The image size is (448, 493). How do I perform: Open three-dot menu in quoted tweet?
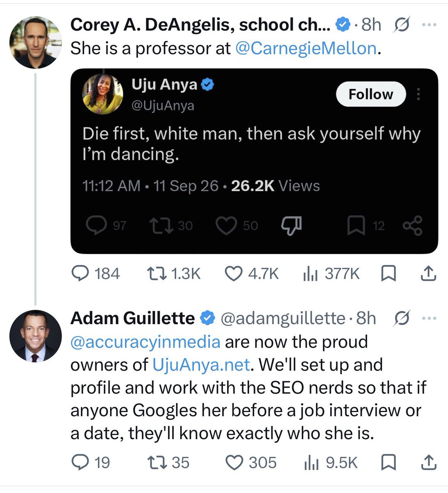tap(419, 94)
